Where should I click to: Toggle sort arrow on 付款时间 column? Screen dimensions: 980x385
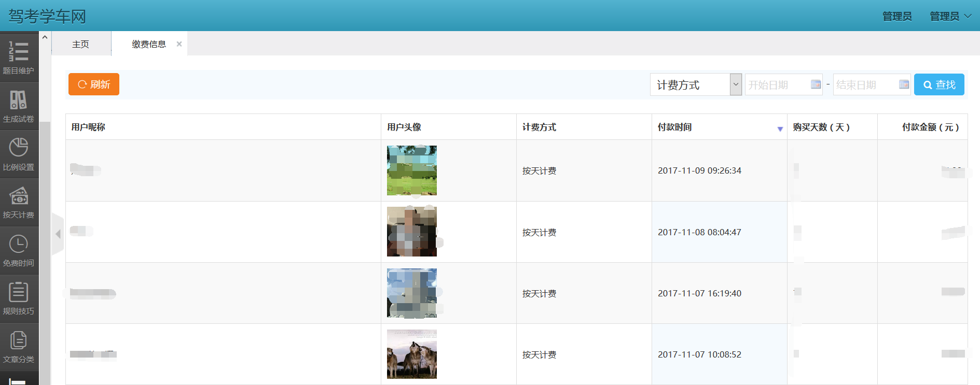tap(780, 129)
